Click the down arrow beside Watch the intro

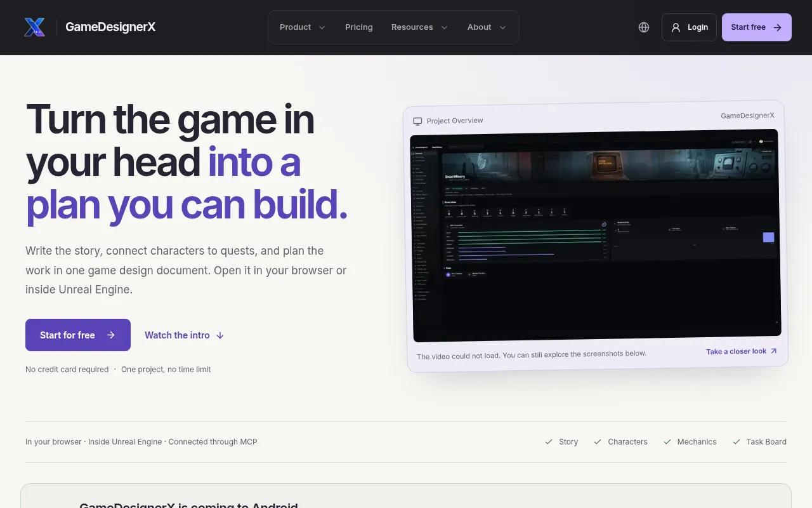tap(220, 335)
